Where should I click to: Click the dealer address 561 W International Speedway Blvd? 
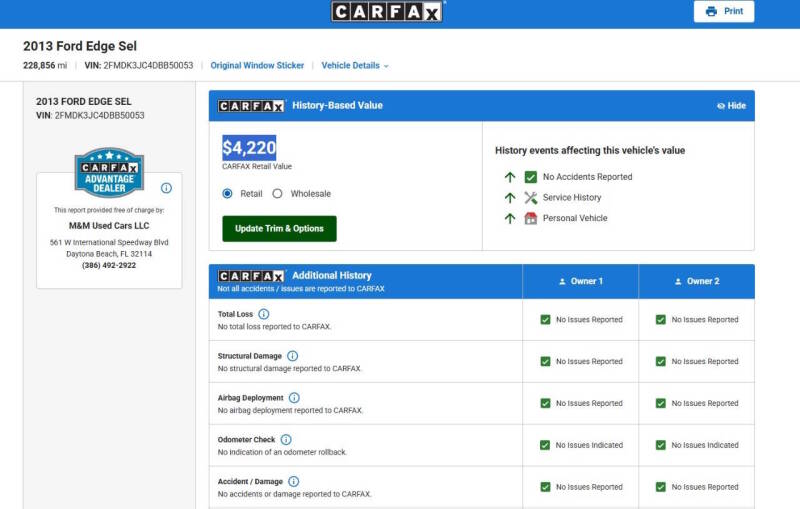tap(109, 243)
